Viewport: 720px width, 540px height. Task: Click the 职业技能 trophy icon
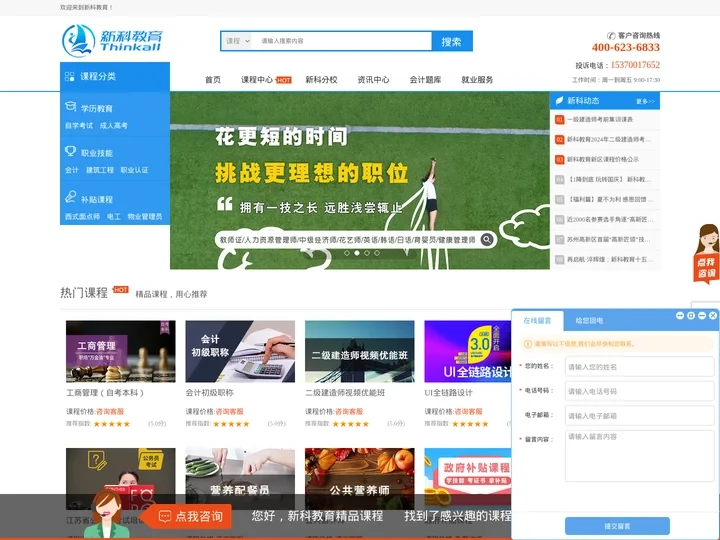click(x=70, y=151)
